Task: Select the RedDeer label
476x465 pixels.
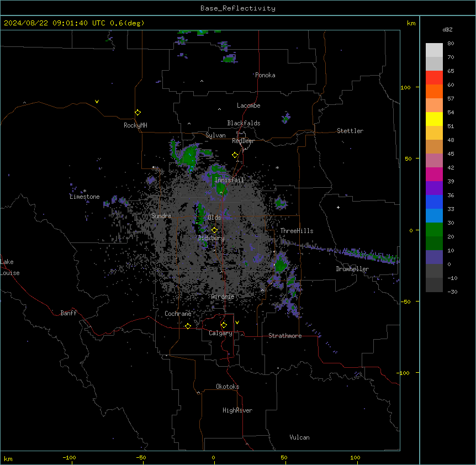Action: coord(243,141)
